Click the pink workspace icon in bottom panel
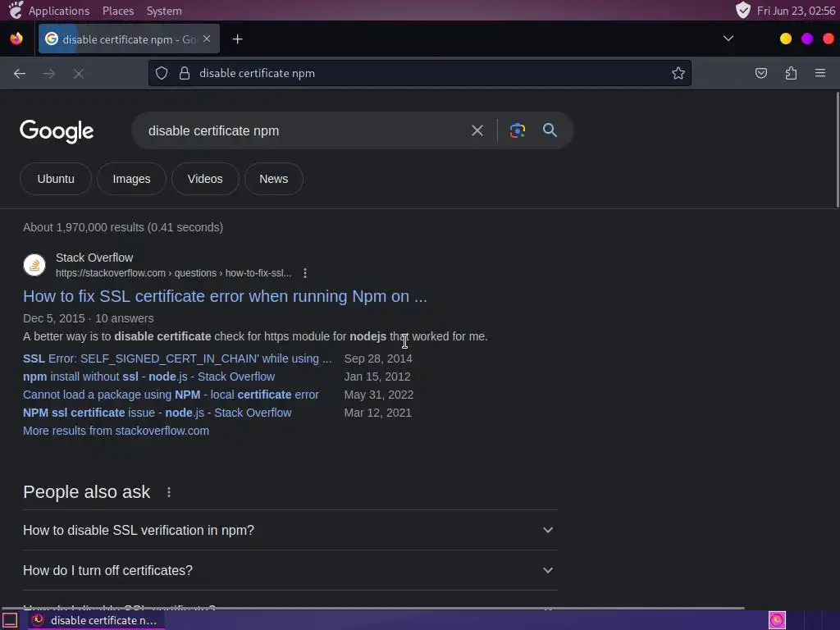The width and height of the screenshot is (840, 630). coord(777,620)
